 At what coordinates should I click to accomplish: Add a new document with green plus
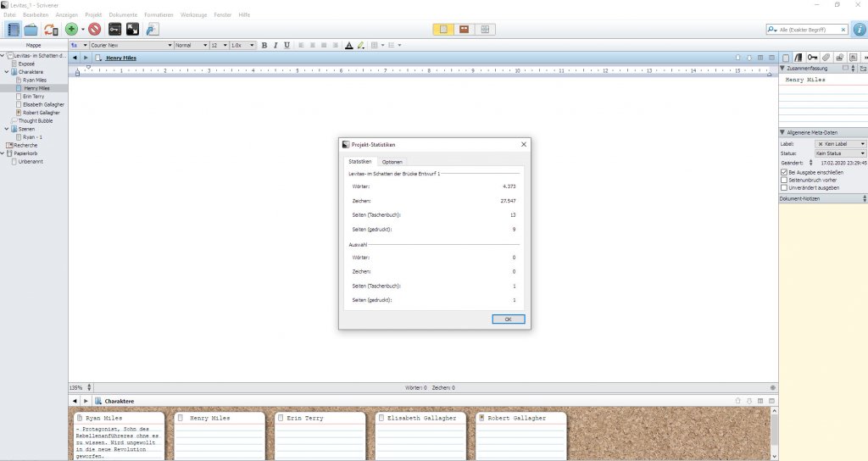coord(71,30)
